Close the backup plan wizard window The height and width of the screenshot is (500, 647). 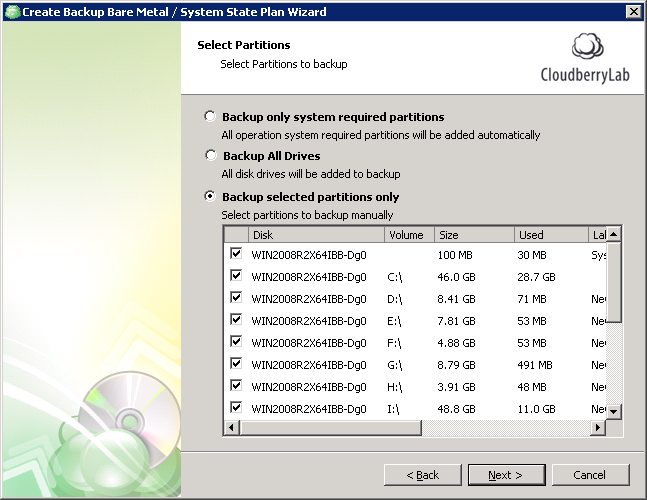click(x=633, y=12)
